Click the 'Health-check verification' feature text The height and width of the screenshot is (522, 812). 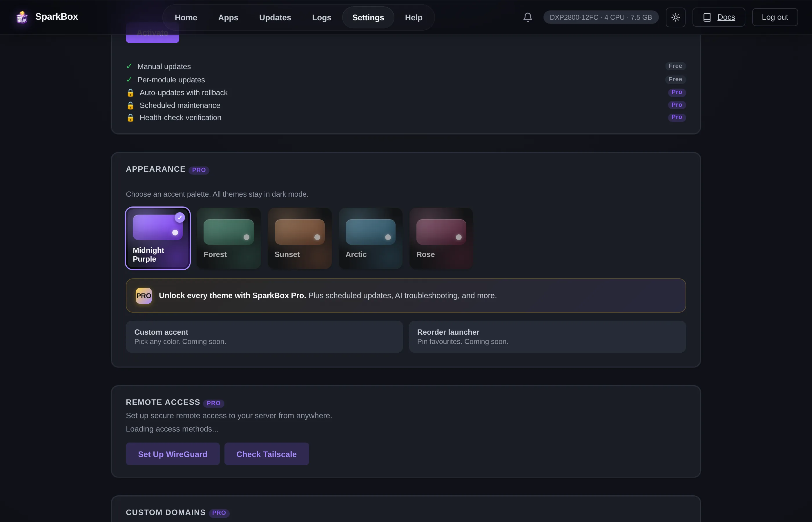(180, 118)
